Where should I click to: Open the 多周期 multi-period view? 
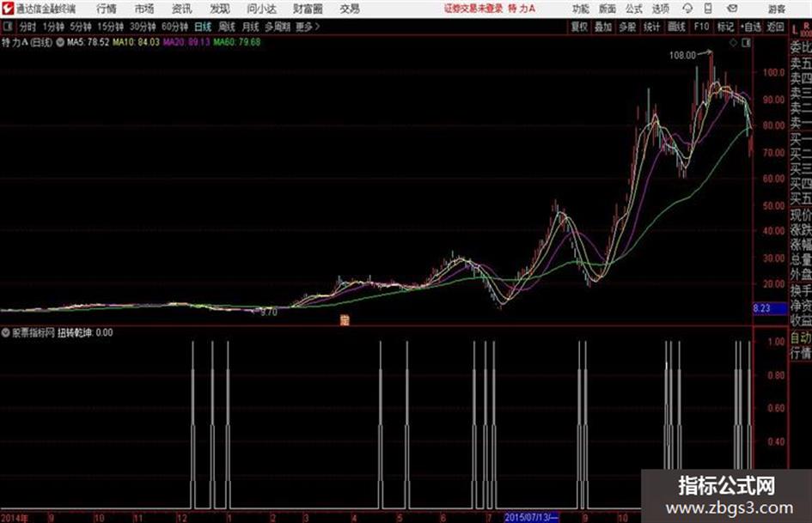(278, 27)
